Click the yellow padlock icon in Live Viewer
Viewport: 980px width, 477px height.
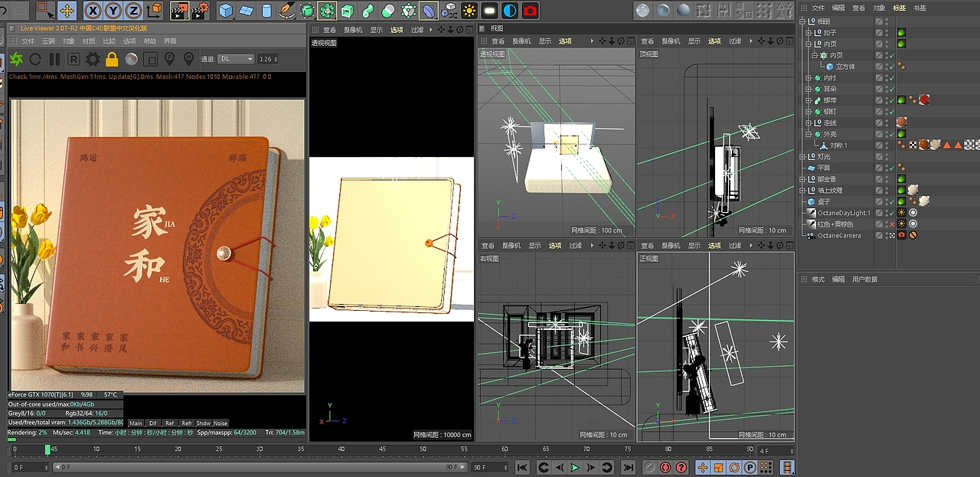112,59
